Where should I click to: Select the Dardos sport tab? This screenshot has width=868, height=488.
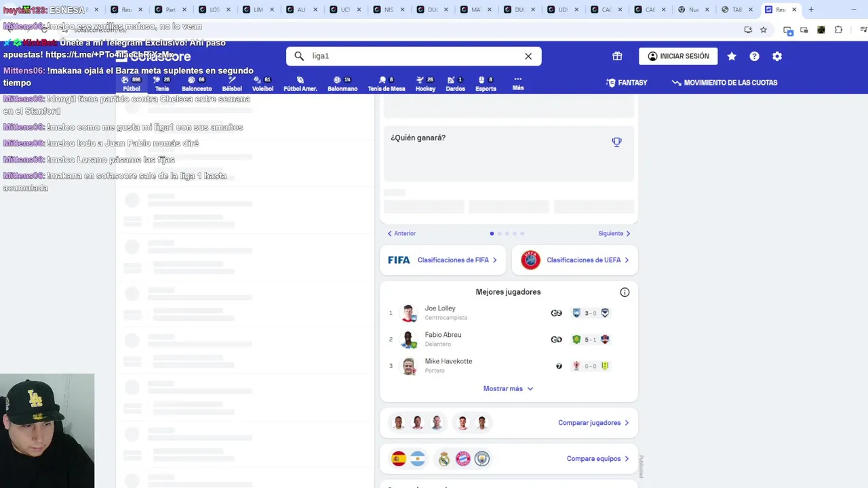click(x=456, y=84)
